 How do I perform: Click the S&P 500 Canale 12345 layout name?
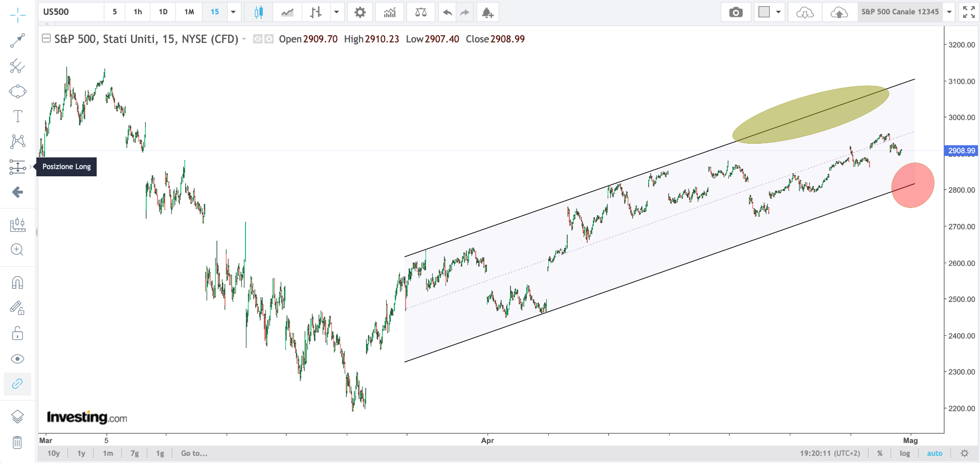[900, 12]
